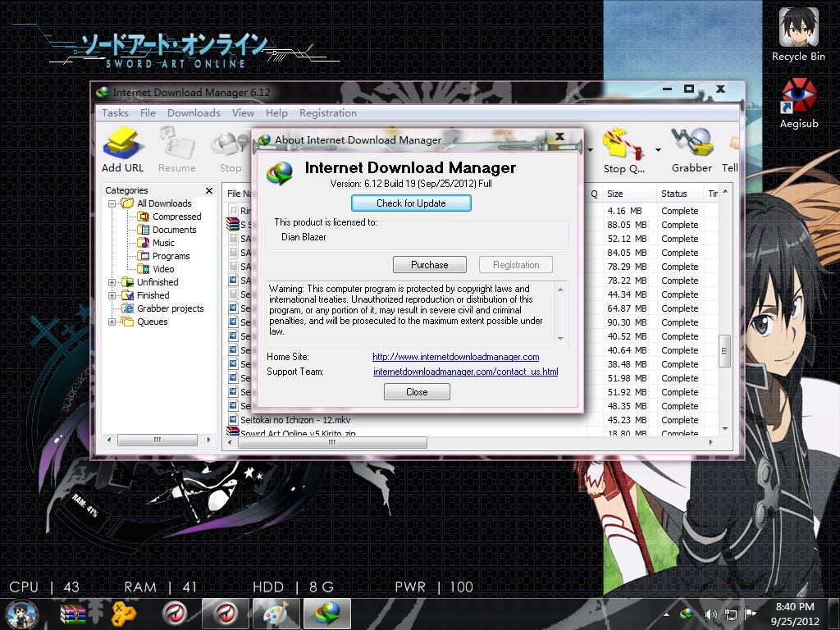Select the Music category
The image size is (840, 630).
tap(163, 243)
